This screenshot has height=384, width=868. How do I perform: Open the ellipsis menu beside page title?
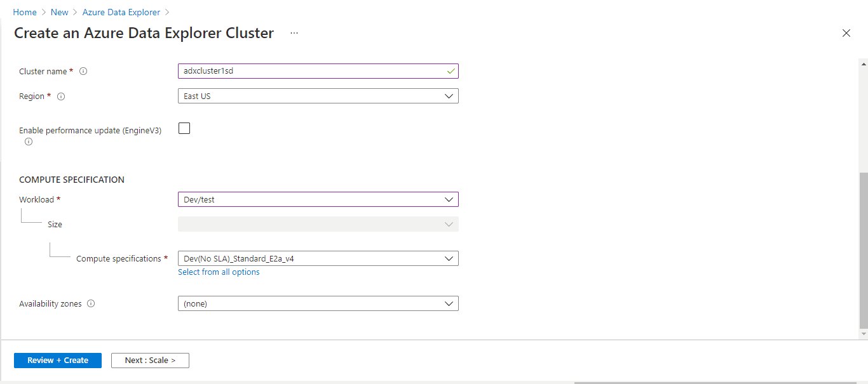click(x=294, y=33)
